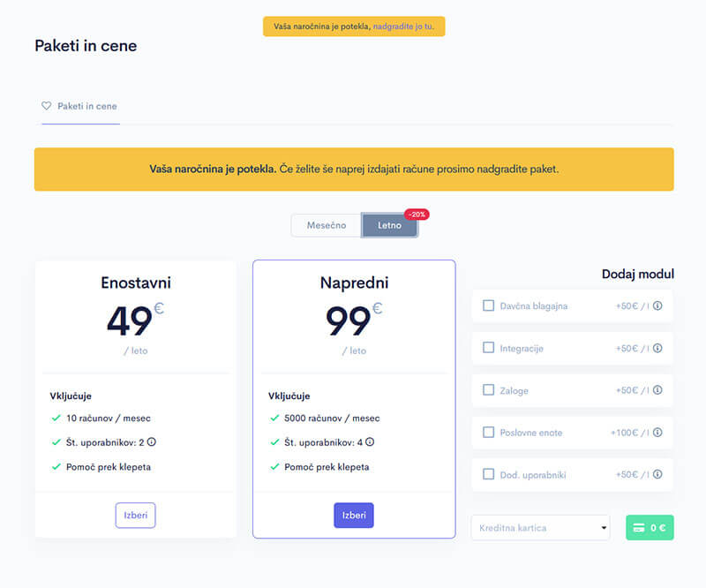This screenshot has height=588, width=706.
Task: Click info icon next to Zaloge price
Action: 657,390
